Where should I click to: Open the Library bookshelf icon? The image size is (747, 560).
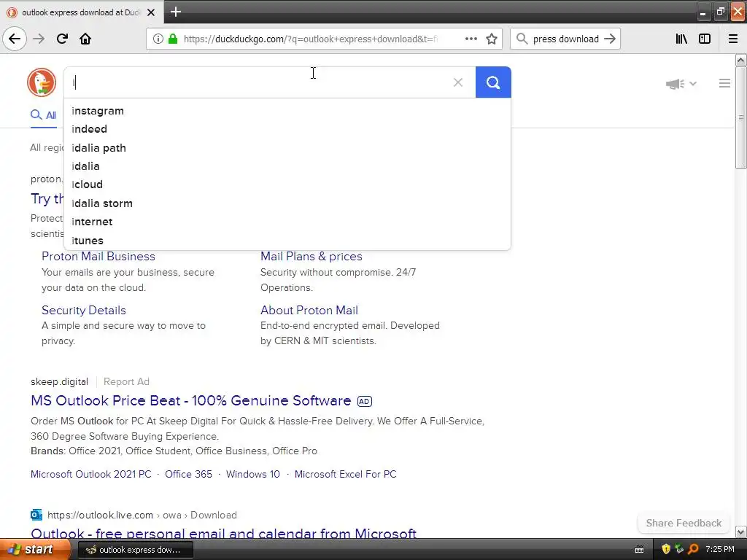(x=681, y=39)
